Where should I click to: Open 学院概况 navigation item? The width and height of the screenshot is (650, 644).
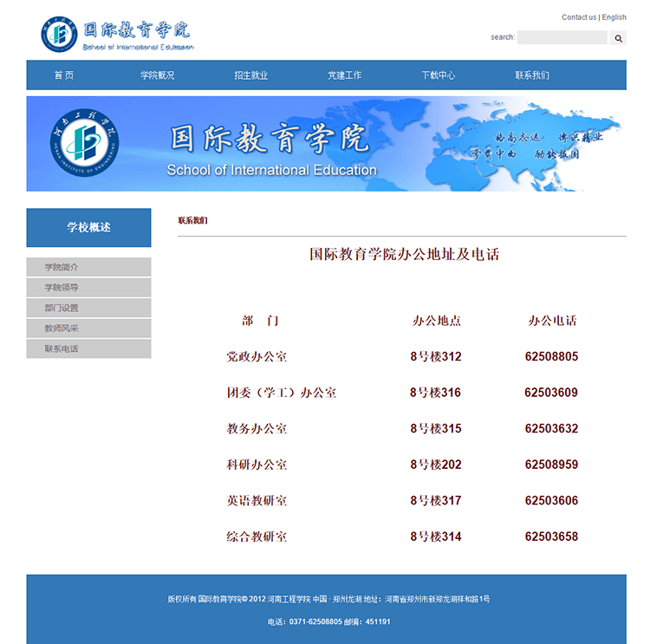click(158, 75)
